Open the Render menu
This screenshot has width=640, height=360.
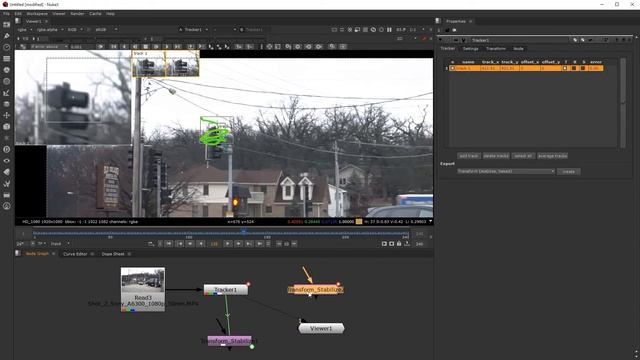[x=77, y=14]
